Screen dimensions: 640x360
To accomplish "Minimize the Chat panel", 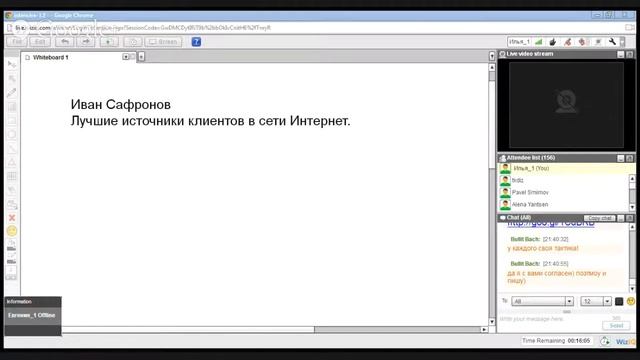I will point(621,218).
